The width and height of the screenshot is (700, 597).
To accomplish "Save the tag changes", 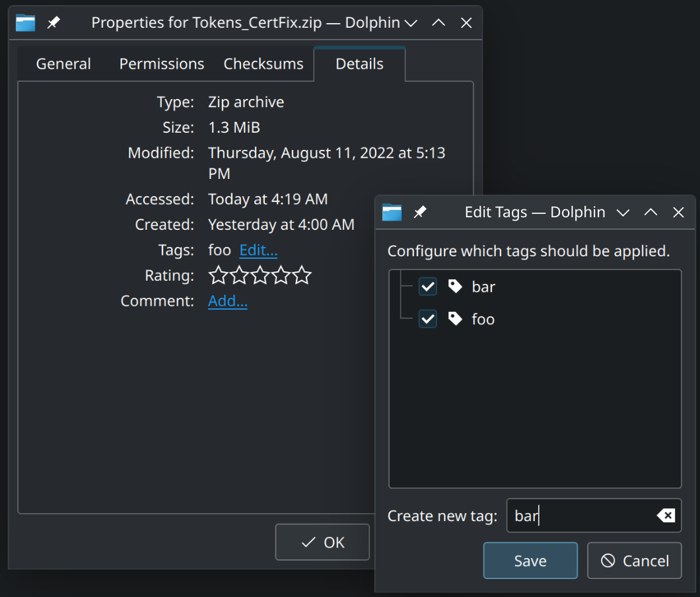I will (530, 561).
